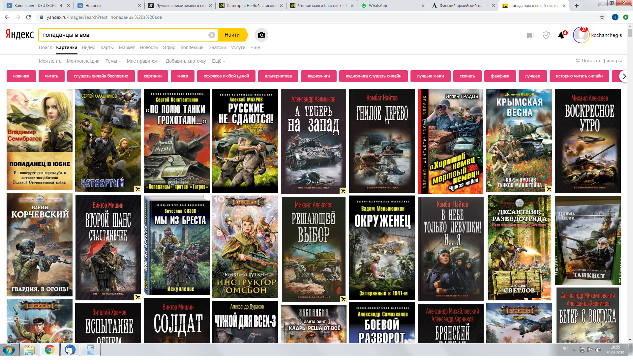
Task: Open Chrome from the Windows taskbar
Action: 50,350
